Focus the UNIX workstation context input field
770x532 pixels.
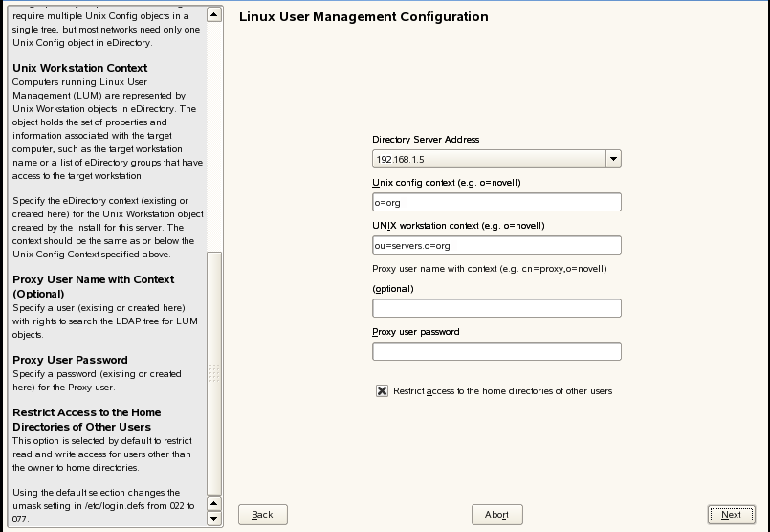pyautogui.click(x=496, y=245)
